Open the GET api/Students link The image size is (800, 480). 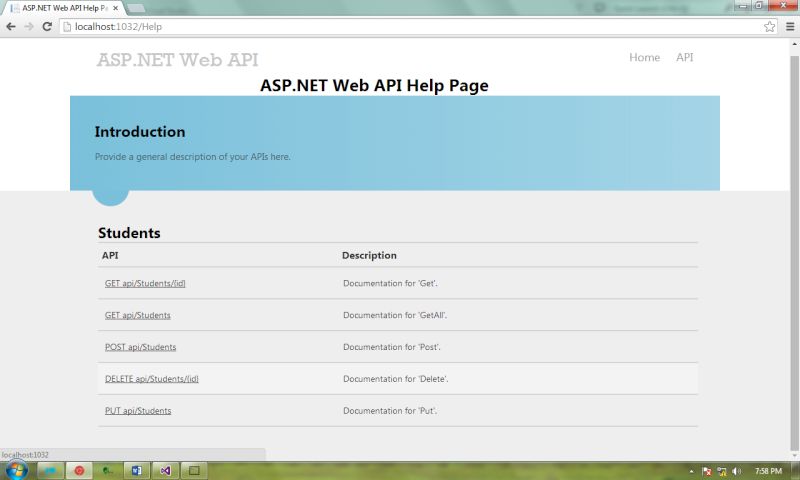point(138,315)
